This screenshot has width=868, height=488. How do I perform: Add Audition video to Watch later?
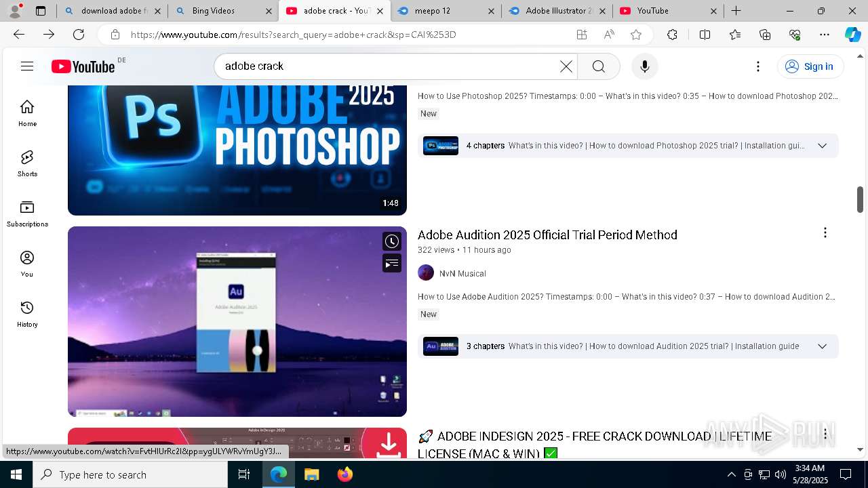point(392,241)
